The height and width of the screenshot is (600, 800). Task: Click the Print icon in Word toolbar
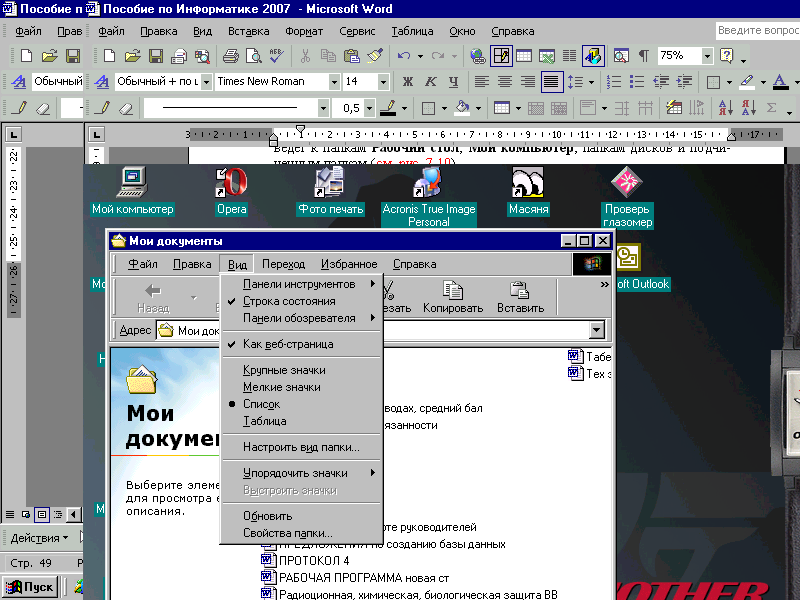coord(231,56)
